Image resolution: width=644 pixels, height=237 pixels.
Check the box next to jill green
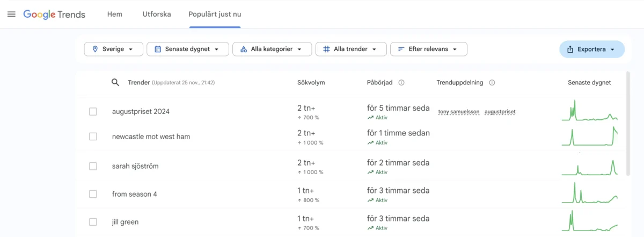tap(93, 222)
